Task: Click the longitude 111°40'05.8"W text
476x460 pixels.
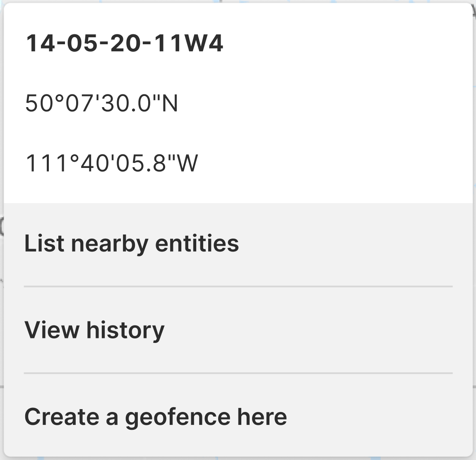Action: (112, 163)
